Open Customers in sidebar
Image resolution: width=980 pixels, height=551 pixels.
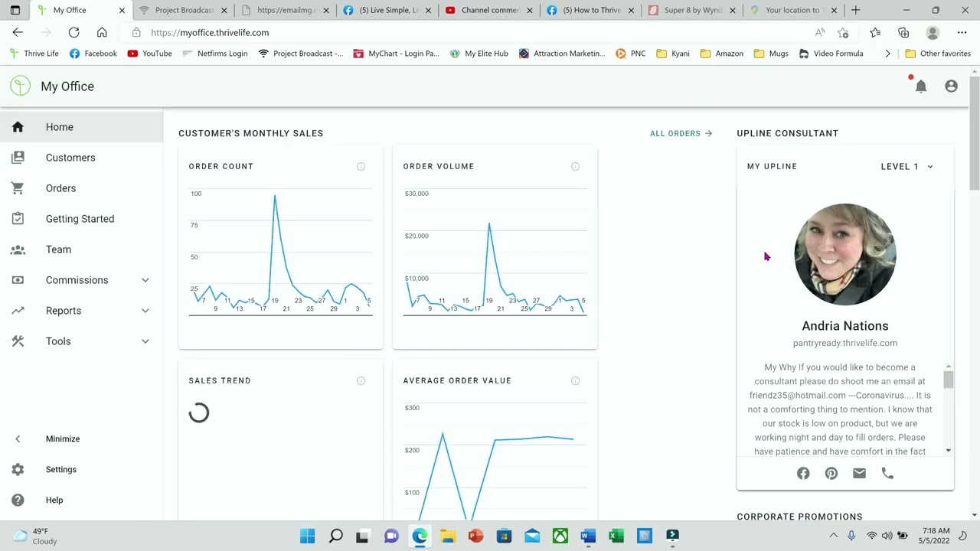81,158
